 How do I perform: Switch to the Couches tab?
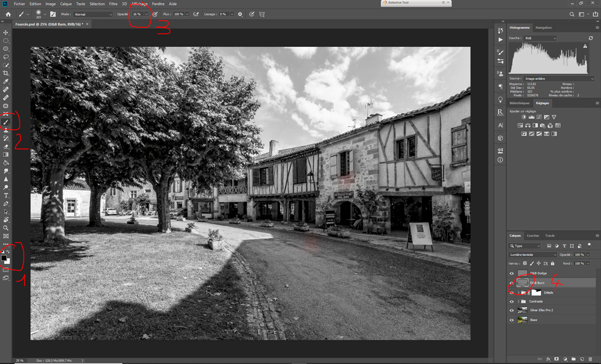pos(532,235)
